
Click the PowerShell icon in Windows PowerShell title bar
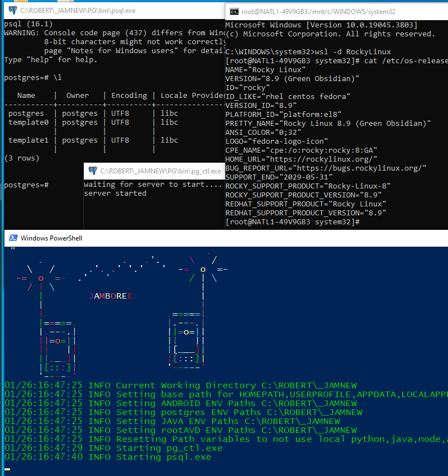[x=13, y=238]
